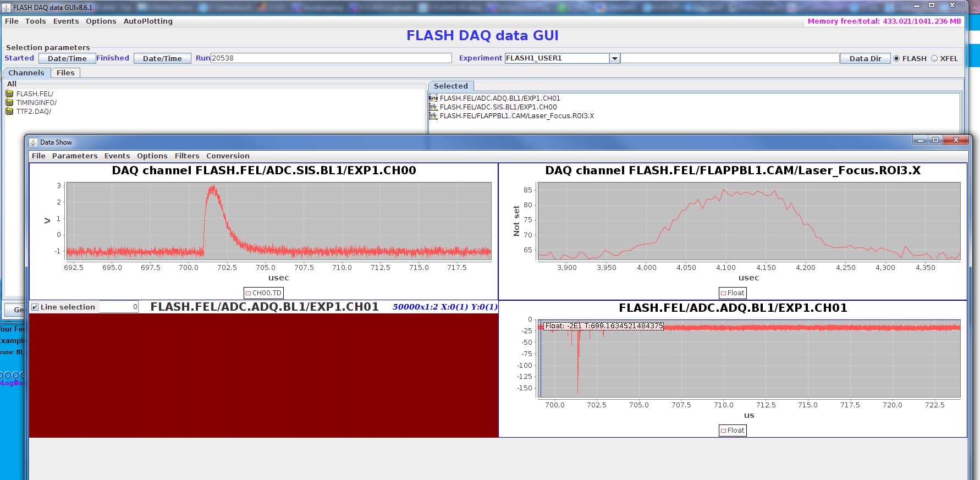Click Memory free/total status text

coord(884,21)
